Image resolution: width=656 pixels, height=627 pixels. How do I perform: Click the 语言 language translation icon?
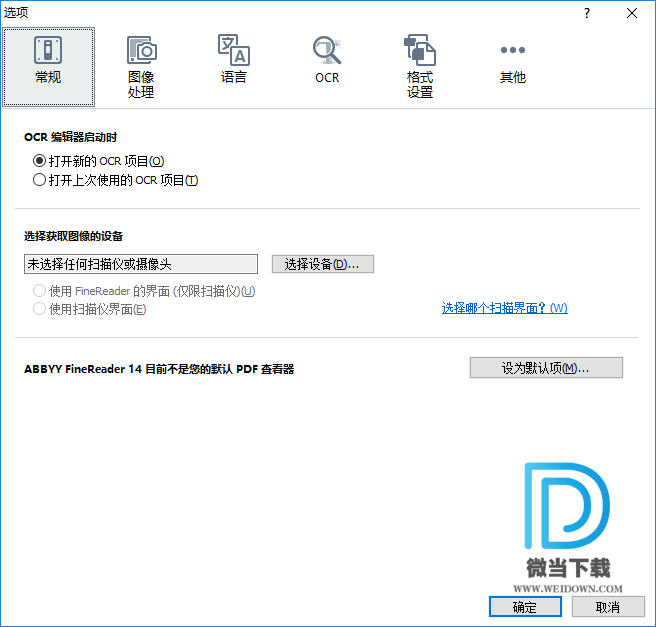[x=233, y=49]
